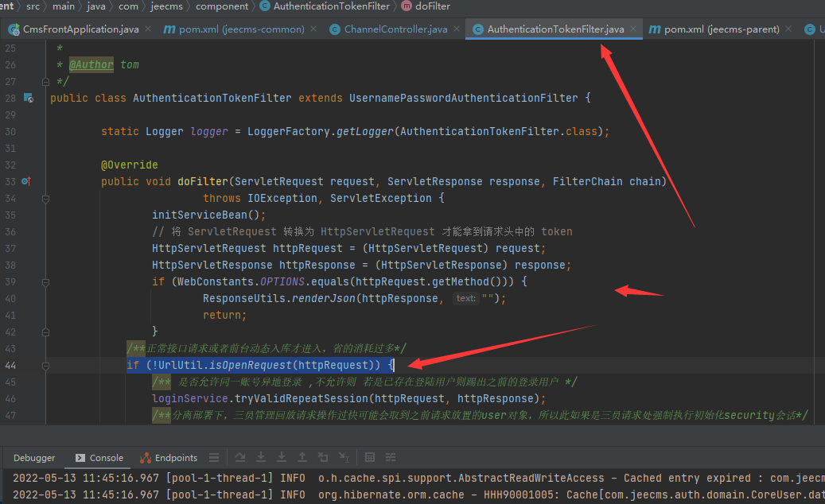Image resolution: width=825 pixels, height=504 pixels.
Task: Collapse the Javadoc comment fold marker at line 27
Action: (46, 81)
